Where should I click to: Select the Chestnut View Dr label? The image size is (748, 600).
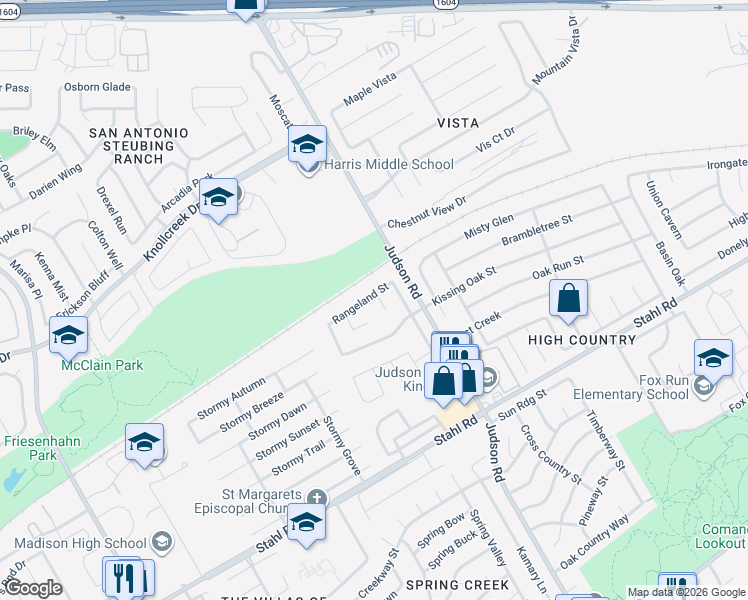point(426,213)
